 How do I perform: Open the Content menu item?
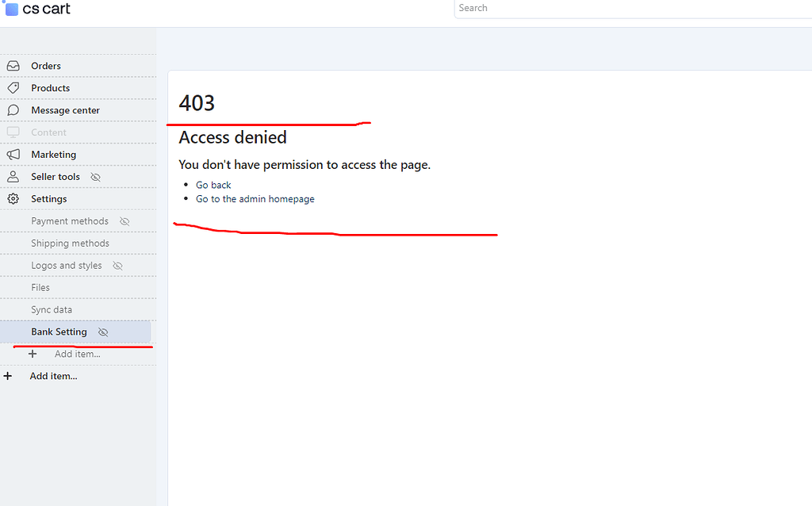[x=49, y=132]
